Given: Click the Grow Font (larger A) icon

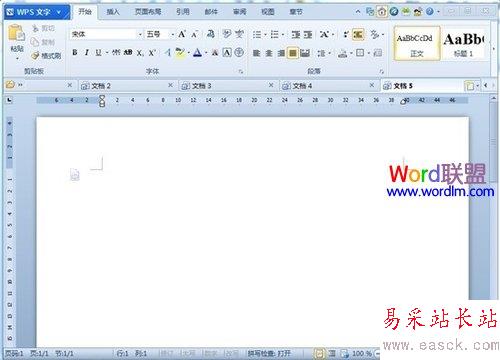Looking at the screenshot, I should [x=182, y=34].
